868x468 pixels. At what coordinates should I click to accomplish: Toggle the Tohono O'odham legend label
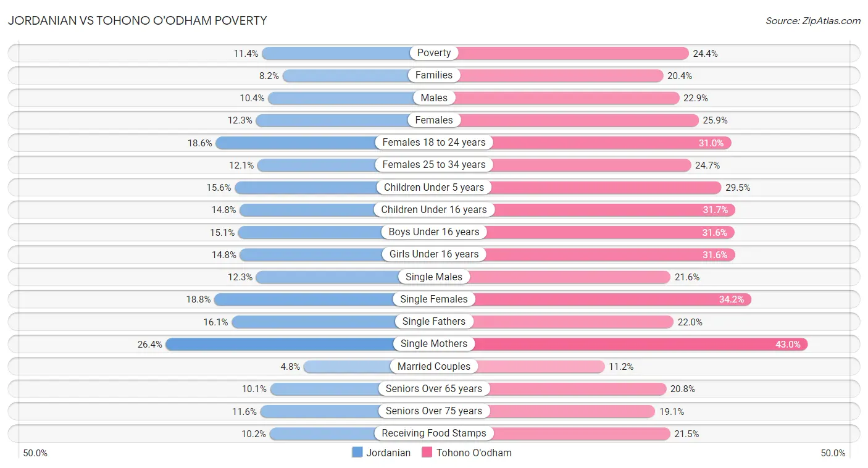474,453
